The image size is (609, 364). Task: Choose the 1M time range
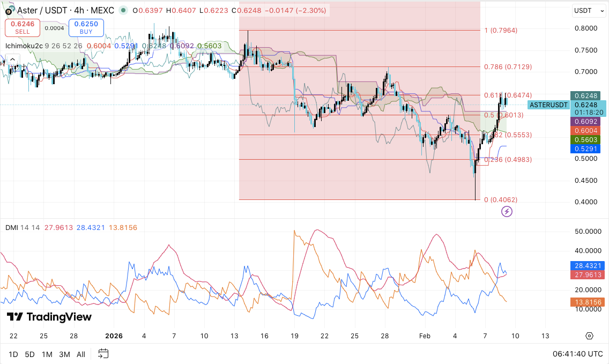pyautogui.click(x=47, y=354)
